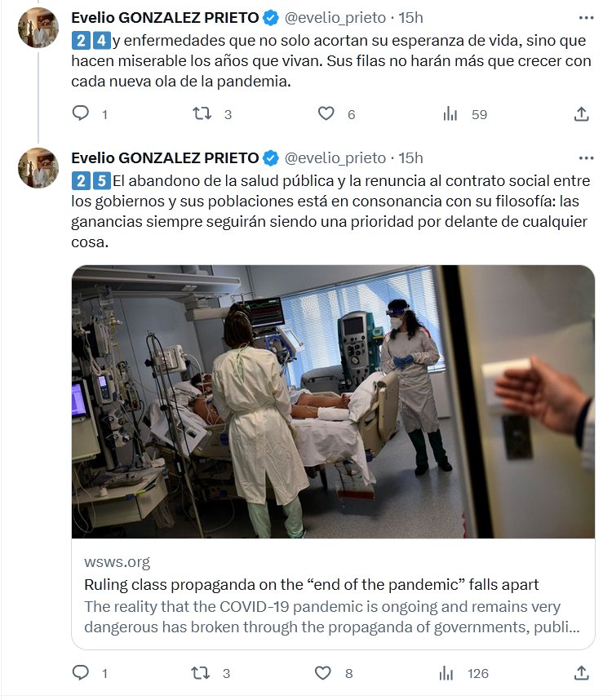Share the second tweet numbered 25
The width and height of the screenshot is (612, 700).
click(x=582, y=673)
